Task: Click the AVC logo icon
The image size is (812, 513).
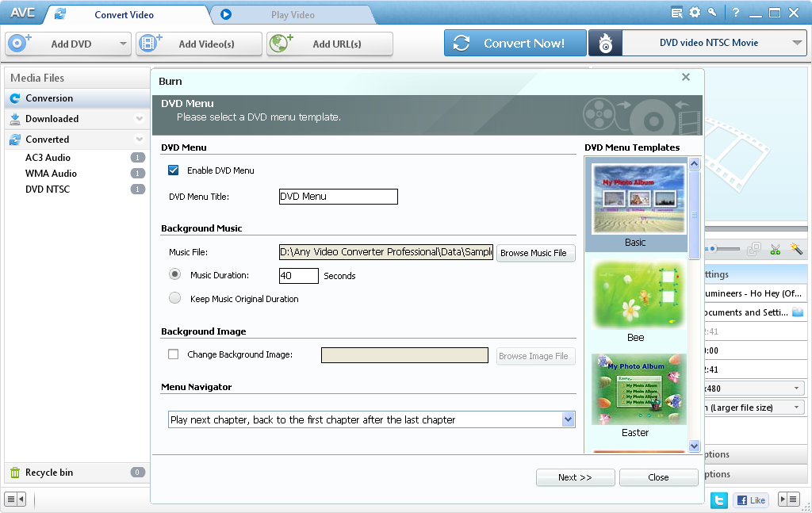Action: [23, 13]
